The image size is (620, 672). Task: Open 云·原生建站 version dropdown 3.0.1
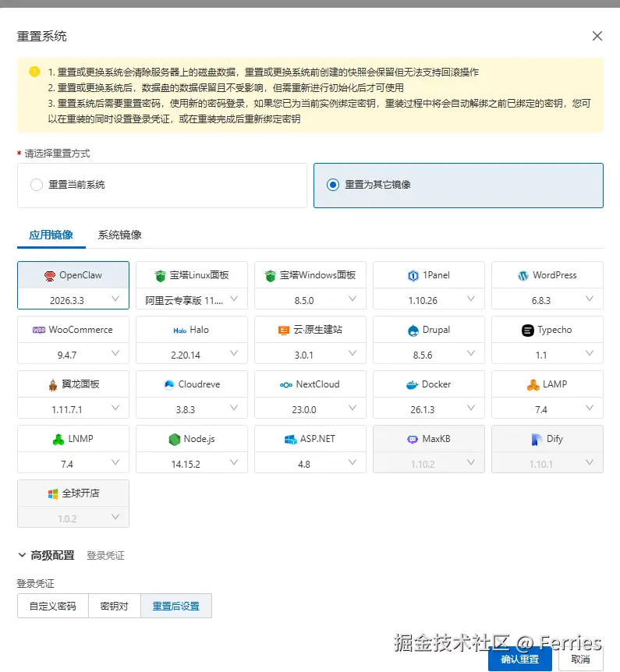310,354
